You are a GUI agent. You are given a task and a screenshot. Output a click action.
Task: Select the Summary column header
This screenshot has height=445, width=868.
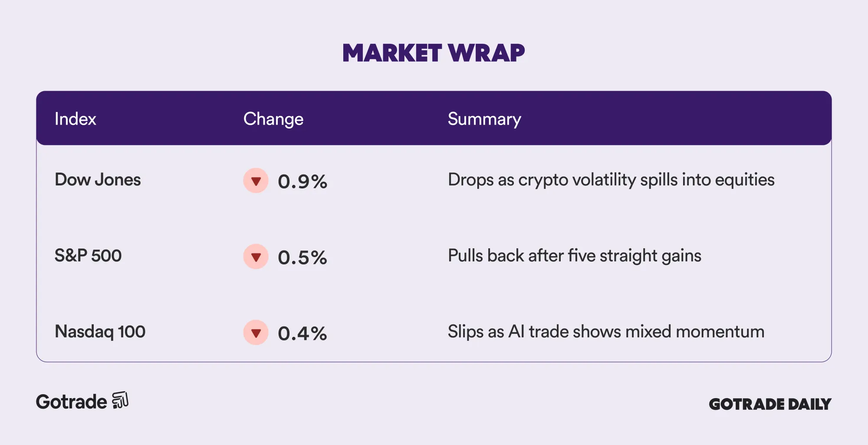[x=484, y=119]
